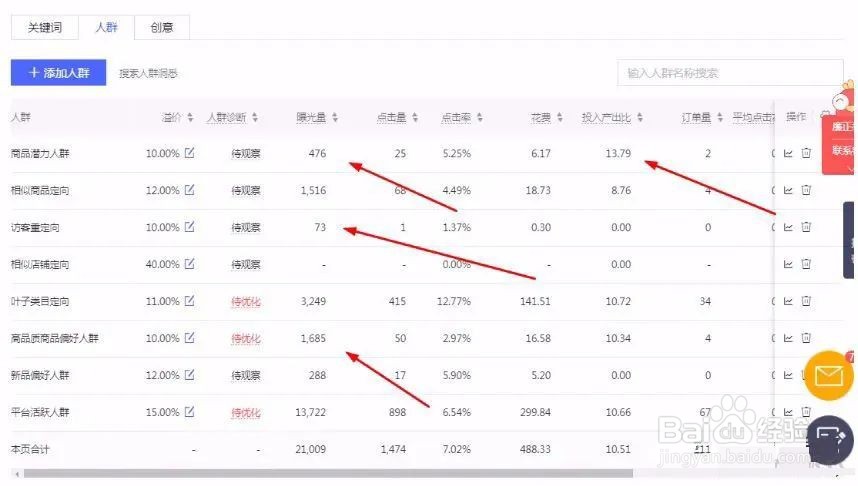Edit premium for 商品潜力人群 row

coord(189,153)
